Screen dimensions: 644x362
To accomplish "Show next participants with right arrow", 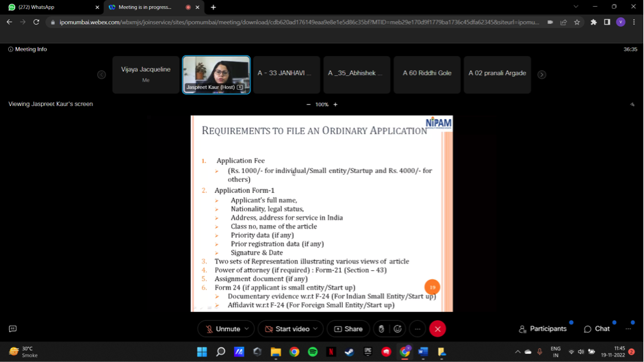I will click(x=541, y=75).
